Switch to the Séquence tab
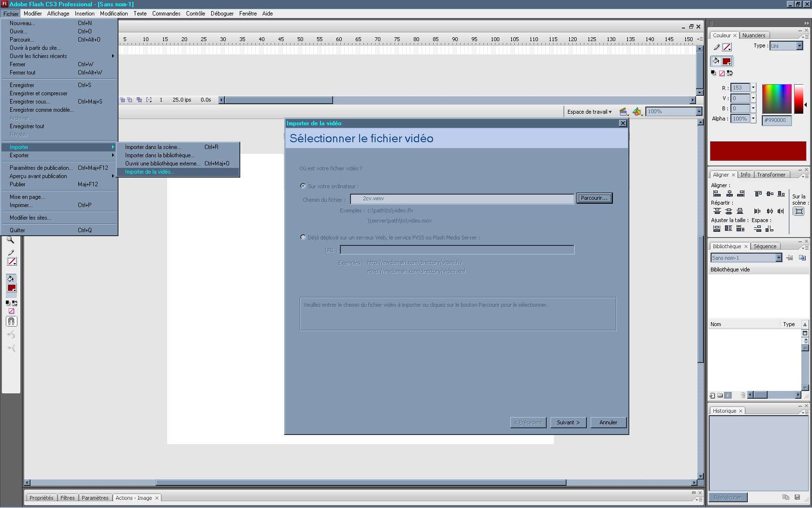The width and height of the screenshot is (812, 508). point(765,246)
